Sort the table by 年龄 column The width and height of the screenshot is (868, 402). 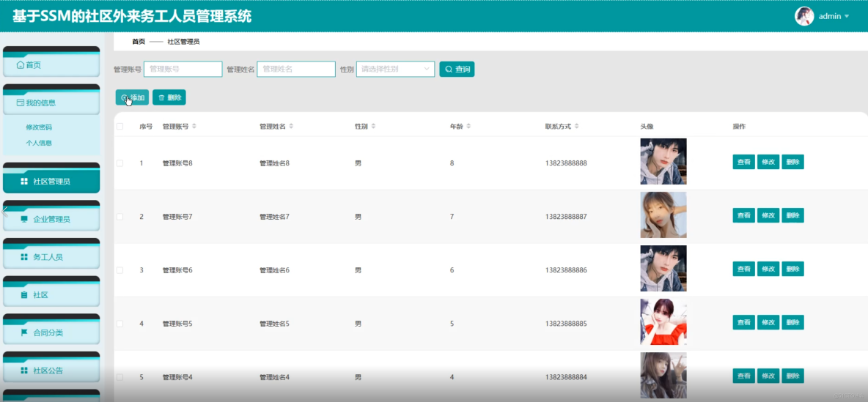[468, 127]
